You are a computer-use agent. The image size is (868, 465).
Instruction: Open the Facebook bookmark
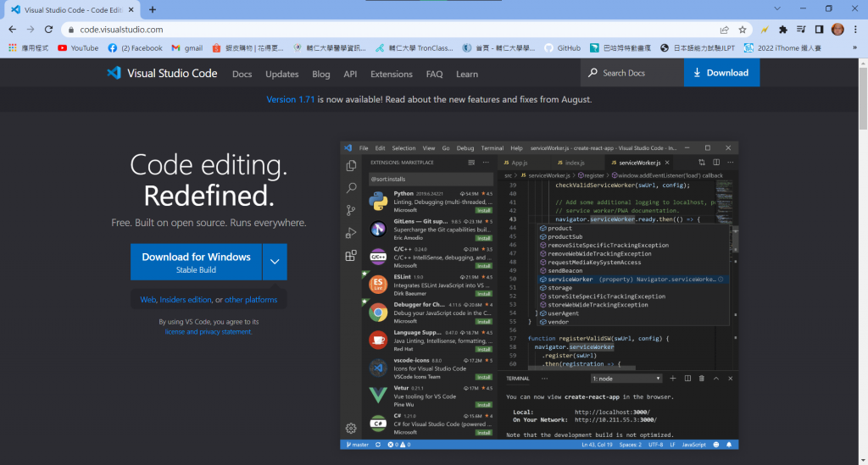(135, 48)
